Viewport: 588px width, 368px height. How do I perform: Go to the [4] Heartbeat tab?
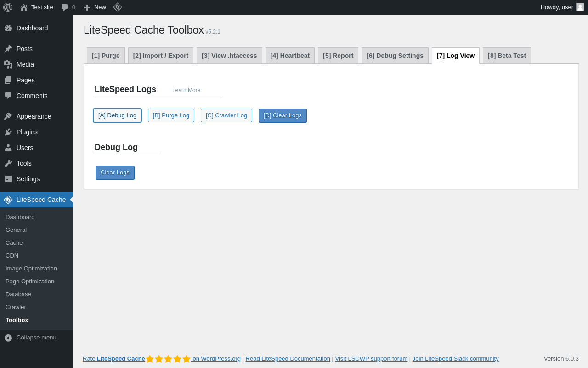[x=290, y=56]
